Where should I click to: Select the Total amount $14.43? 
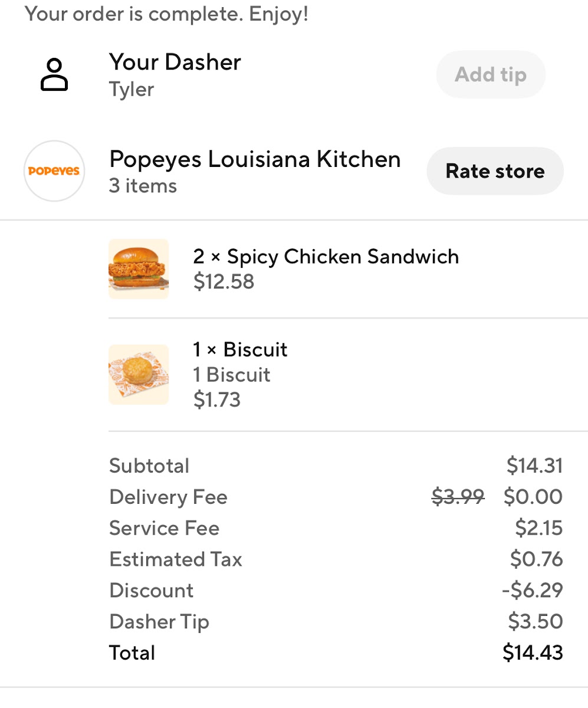click(533, 653)
